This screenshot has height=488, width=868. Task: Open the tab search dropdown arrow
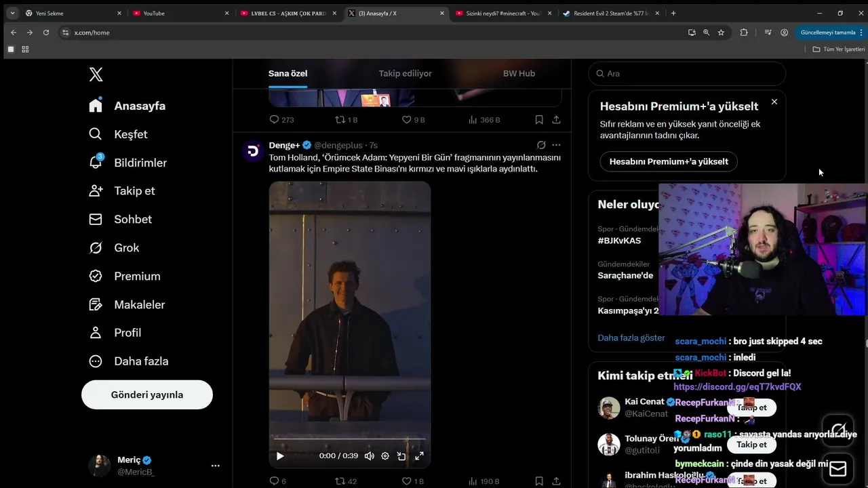[12, 13]
